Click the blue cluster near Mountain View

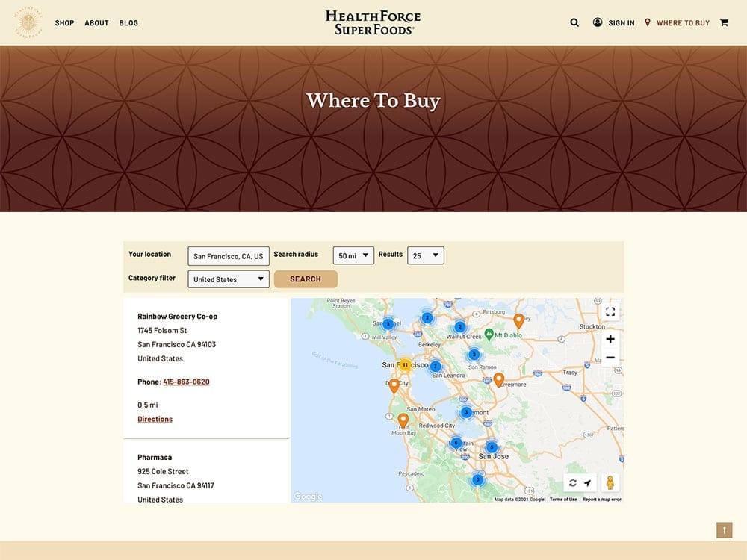pos(456,443)
